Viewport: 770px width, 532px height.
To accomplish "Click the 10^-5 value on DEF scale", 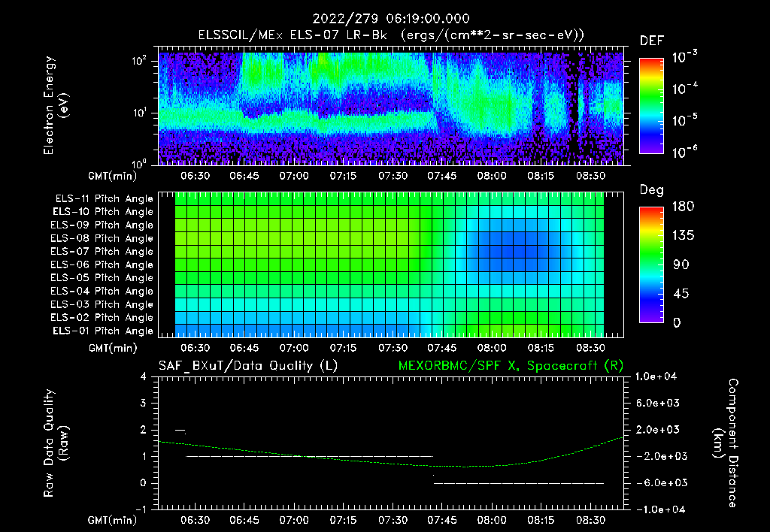I will (x=684, y=120).
